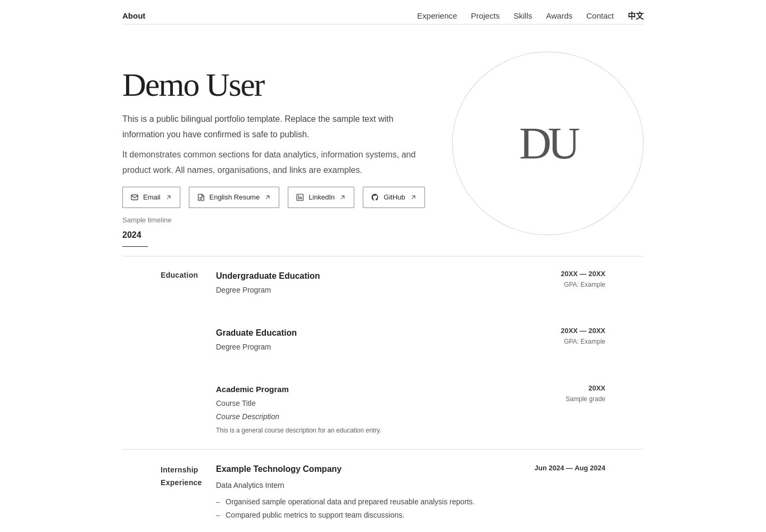Click Degree Program under Graduate Education
The image size is (766, 532).
point(243,347)
